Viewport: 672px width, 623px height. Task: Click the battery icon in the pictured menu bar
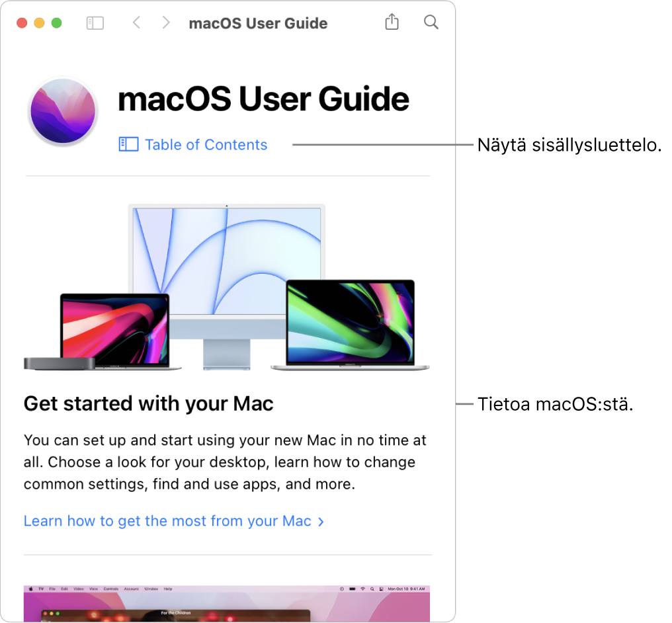(x=353, y=587)
